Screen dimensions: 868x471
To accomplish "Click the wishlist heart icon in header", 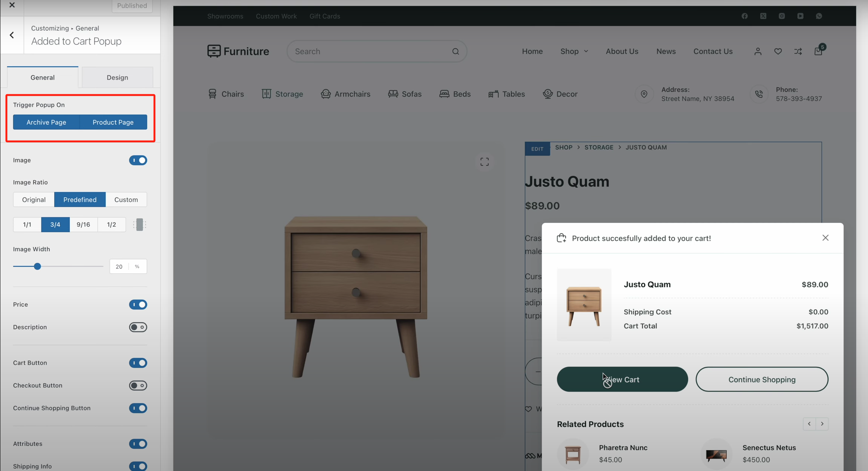I will click(778, 51).
